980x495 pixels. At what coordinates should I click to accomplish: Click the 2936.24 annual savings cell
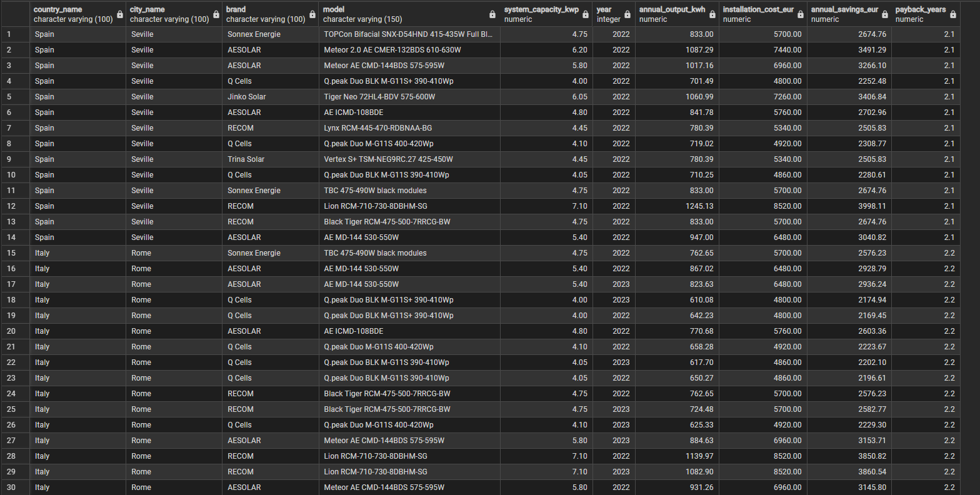click(x=849, y=284)
